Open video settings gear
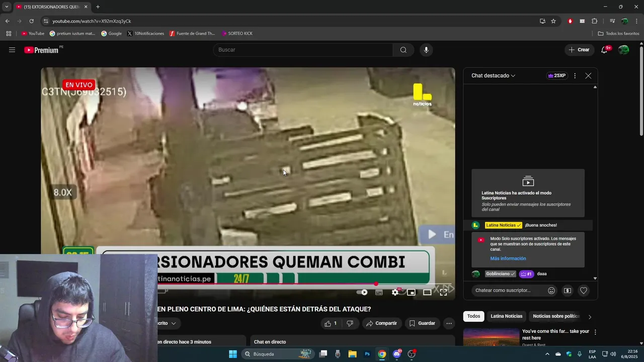Screen dimensions: 644x362 pos(395,292)
